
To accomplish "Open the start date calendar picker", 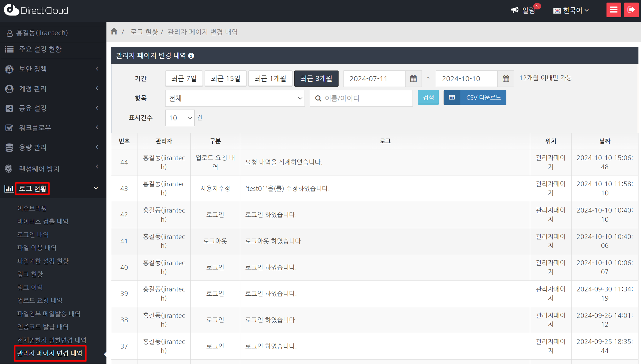I will tap(413, 79).
